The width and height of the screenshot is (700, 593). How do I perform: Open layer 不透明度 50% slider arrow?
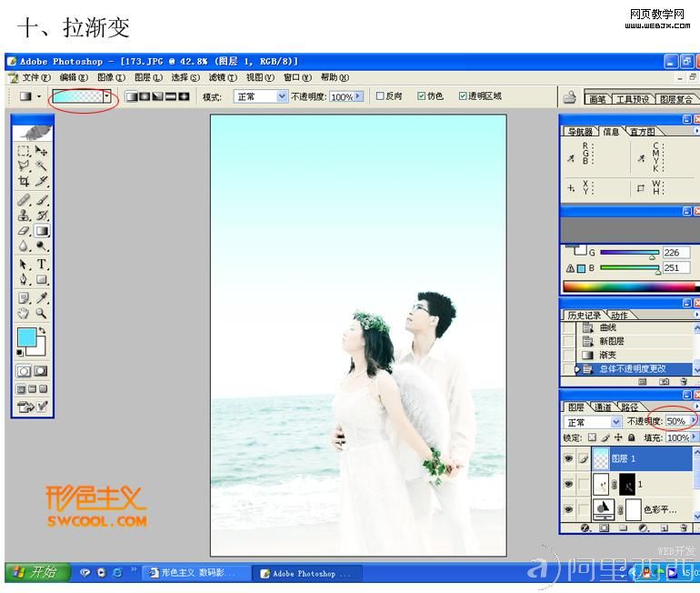tap(694, 420)
